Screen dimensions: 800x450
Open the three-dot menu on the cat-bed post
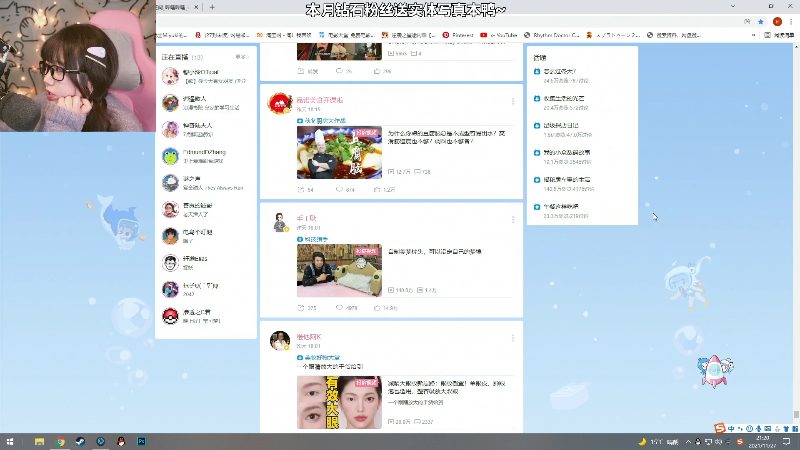click(x=513, y=219)
